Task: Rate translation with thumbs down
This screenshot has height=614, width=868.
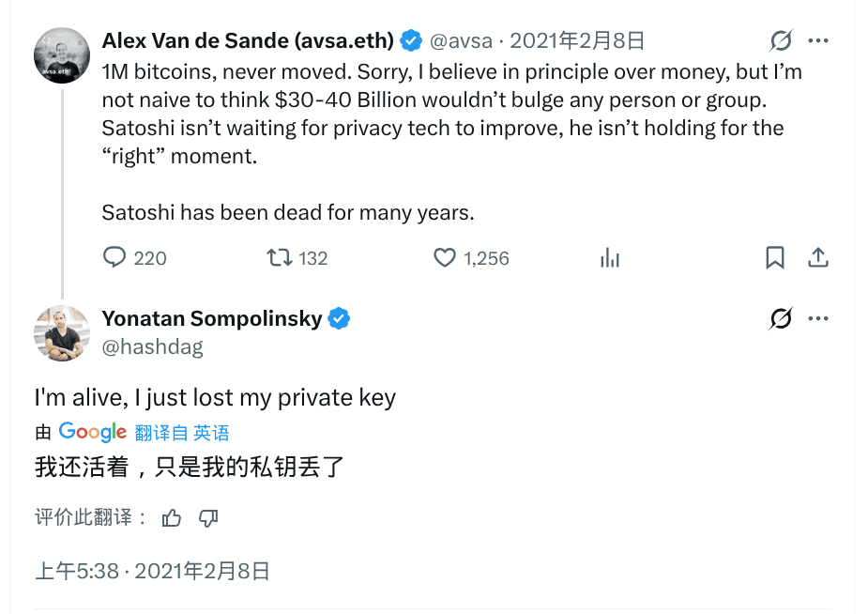Action: click(x=208, y=517)
